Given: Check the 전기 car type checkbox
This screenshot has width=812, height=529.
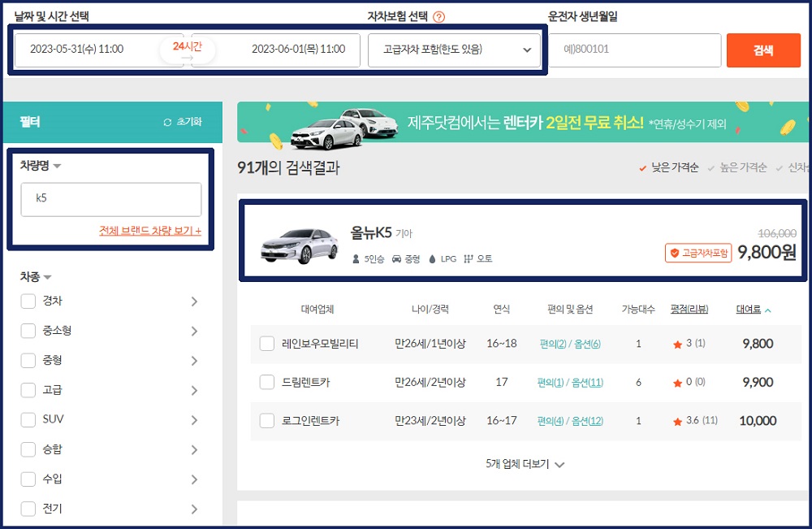Looking at the screenshot, I should click(x=28, y=509).
